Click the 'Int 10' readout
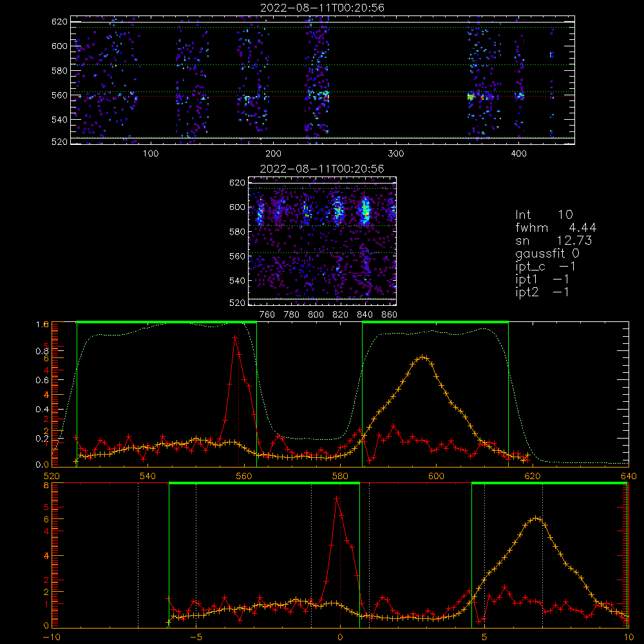This screenshot has height=644, width=644. 544,215
